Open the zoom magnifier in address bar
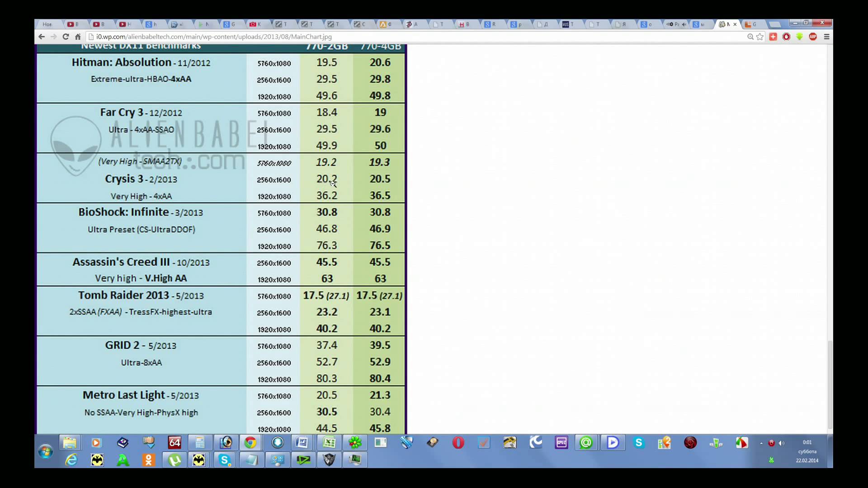Image resolution: width=868 pixels, height=488 pixels. [750, 37]
